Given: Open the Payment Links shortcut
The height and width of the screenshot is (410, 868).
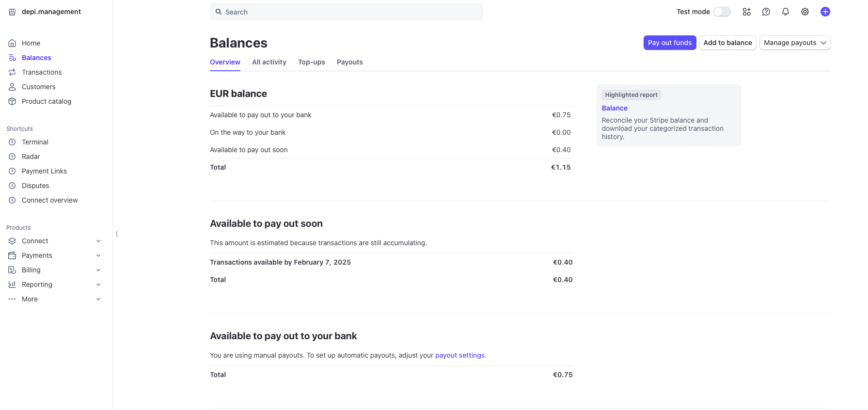Looking at the screenshot, I should 45,171.
